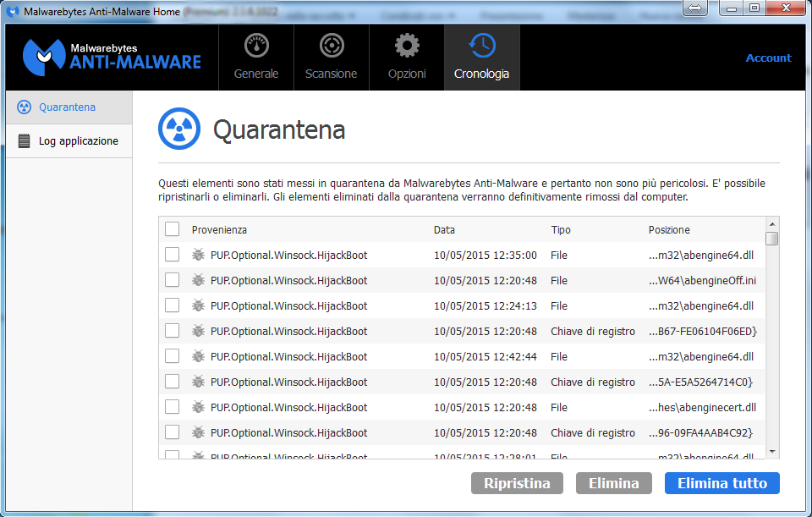This screenshot has height=517, width=812.
Task: Select the Cronologia clock icon
Action: point(482,46)
